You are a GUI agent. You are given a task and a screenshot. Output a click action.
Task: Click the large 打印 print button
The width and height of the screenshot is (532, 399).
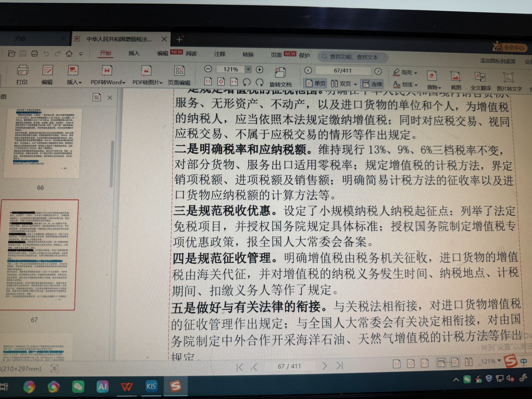(x=22, y=74)
